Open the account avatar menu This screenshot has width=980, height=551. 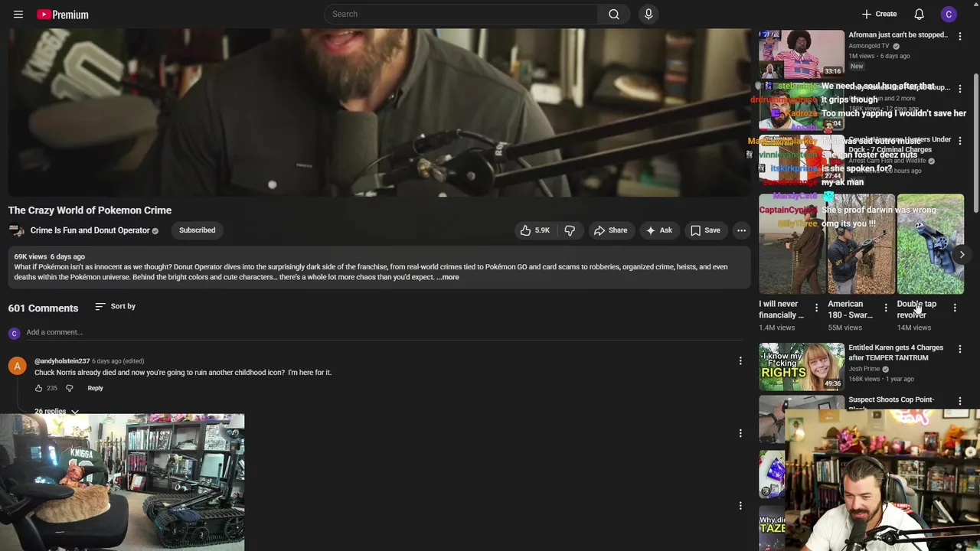click(x=949, y=14)
